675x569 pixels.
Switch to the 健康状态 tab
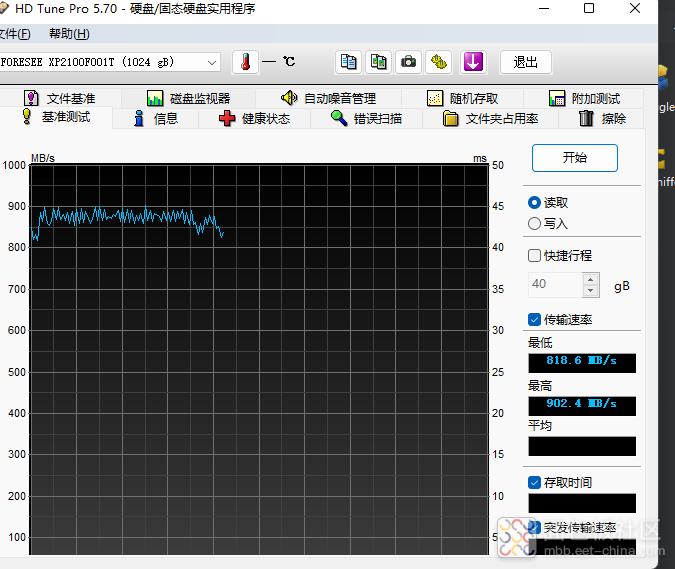(254, 118)
